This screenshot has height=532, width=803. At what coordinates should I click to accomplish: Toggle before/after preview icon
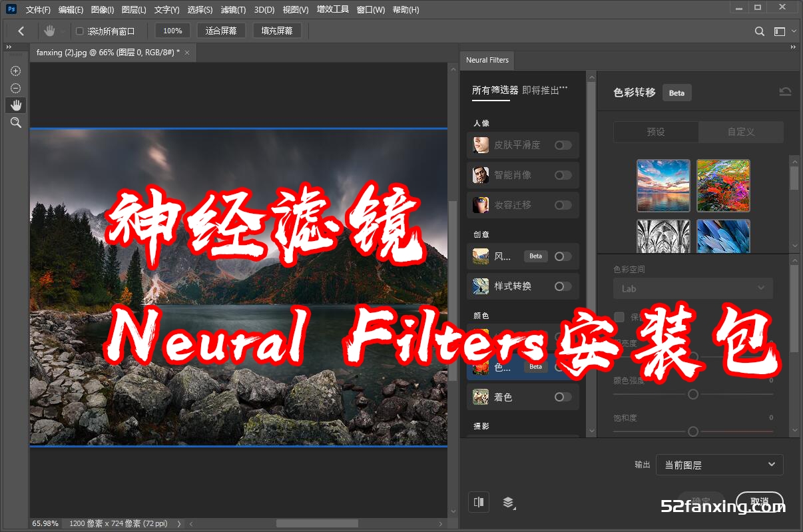[479, 502]
